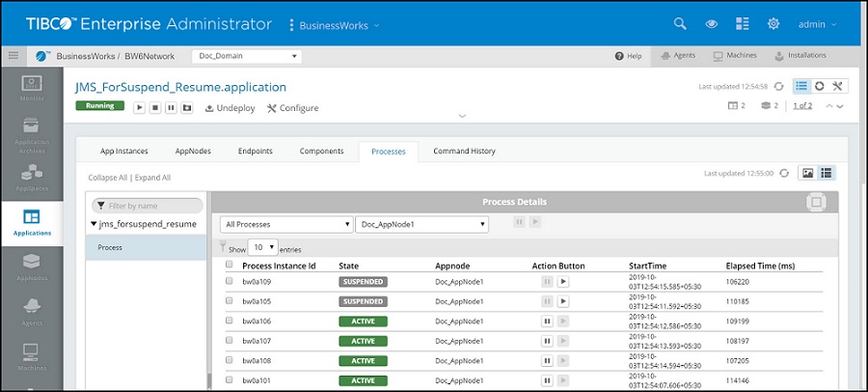Screen dimensions: 868x392
Task: Pause the active bw0a106 process instance
Action: click(x=547, y=321)
